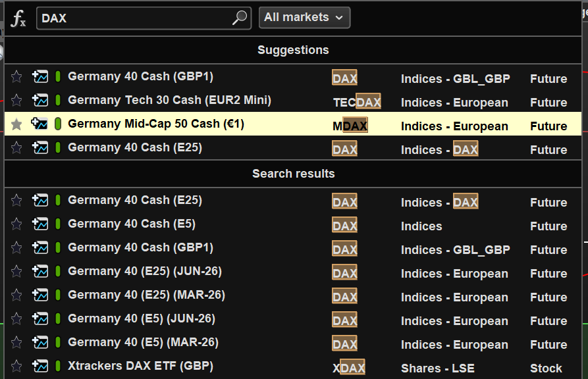This screenshot has width=588, height=379.
Task: Click the magnifying glass search icon
Action: click(239, 18)
